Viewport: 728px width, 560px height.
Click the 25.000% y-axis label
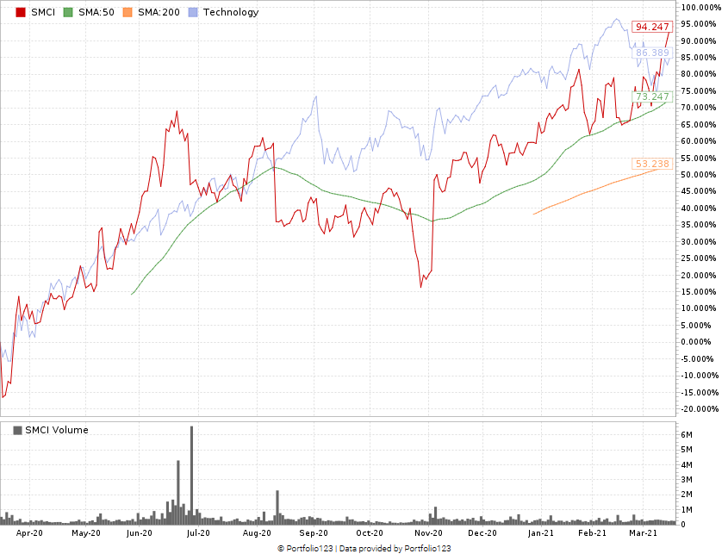click(x=700, y=258)
